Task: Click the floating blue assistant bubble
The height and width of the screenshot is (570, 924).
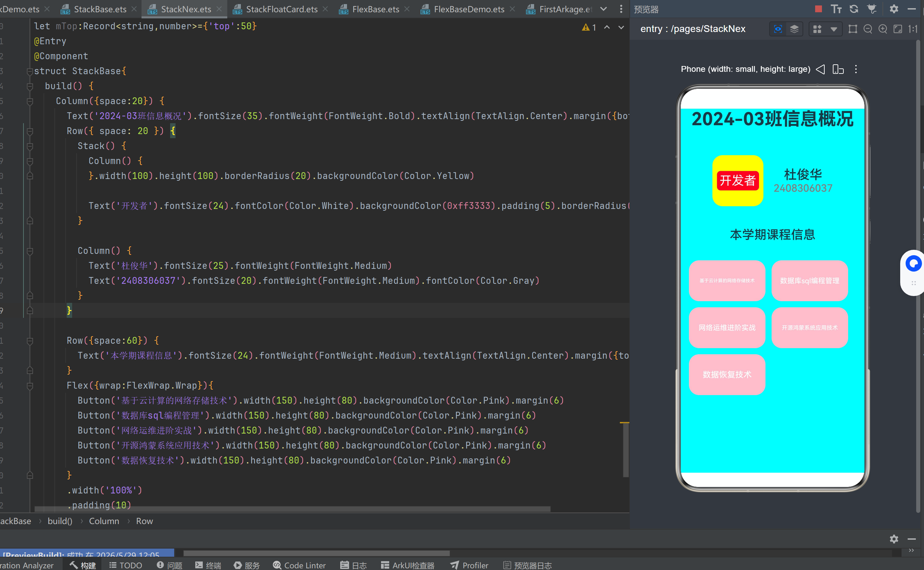Action: pyautogui.click(x=913, y=263)
